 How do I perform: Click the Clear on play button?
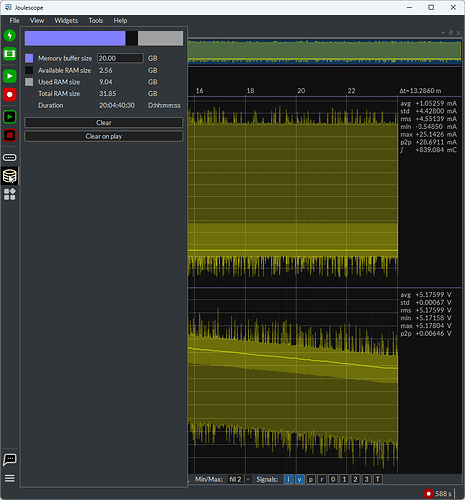[104, 136]
